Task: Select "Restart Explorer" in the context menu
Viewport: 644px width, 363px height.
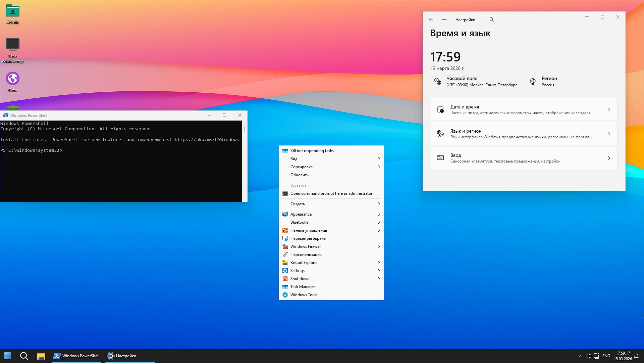Action: point(304,262)
